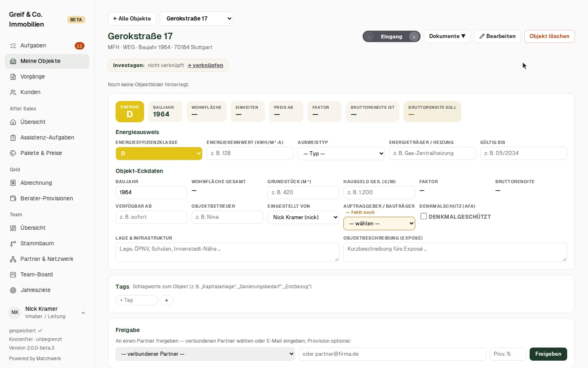Open the Eingestellt von dropdown
The height and width of the screenshot is (368, 588).
pos(303,217)
